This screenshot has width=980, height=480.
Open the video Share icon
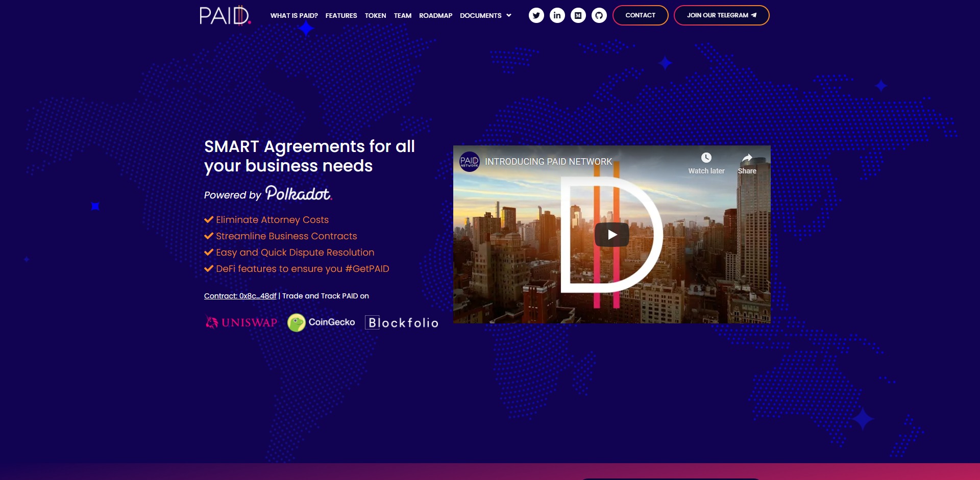[747, 158]
